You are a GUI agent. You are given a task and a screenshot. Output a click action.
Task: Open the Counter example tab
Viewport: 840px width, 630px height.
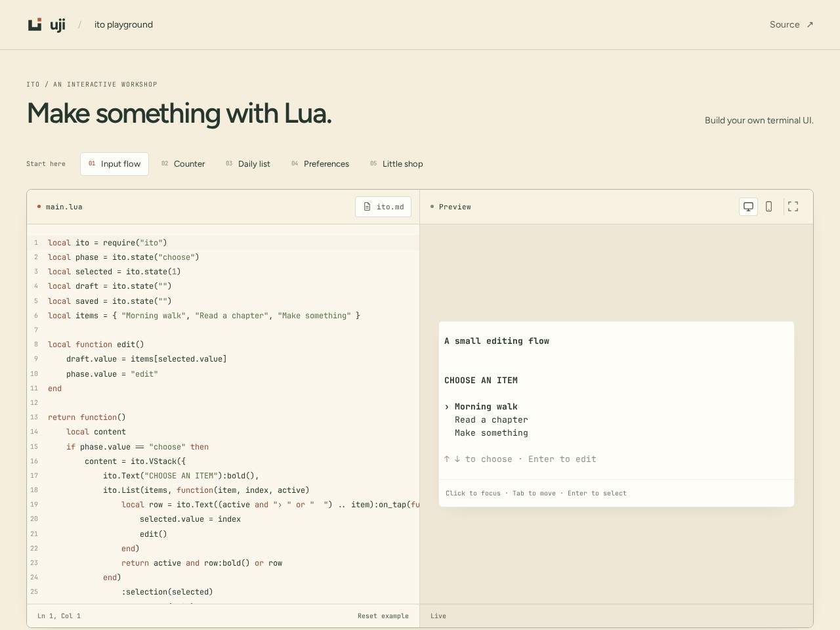[x=183, y=164]
